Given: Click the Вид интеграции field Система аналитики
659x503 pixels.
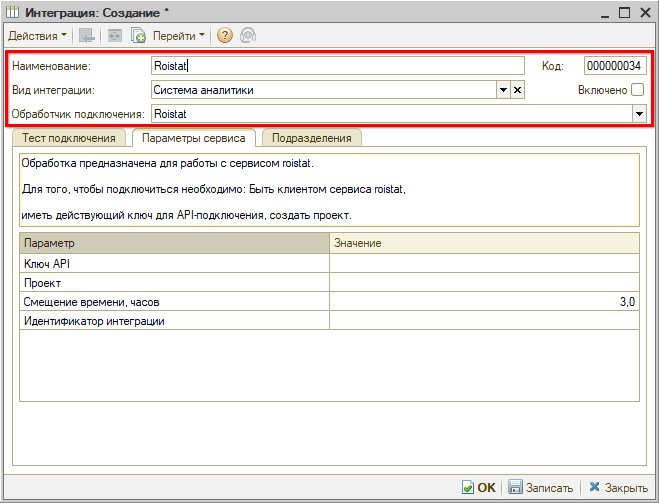Looking at the screenshot, I should (x=324, y=90).
